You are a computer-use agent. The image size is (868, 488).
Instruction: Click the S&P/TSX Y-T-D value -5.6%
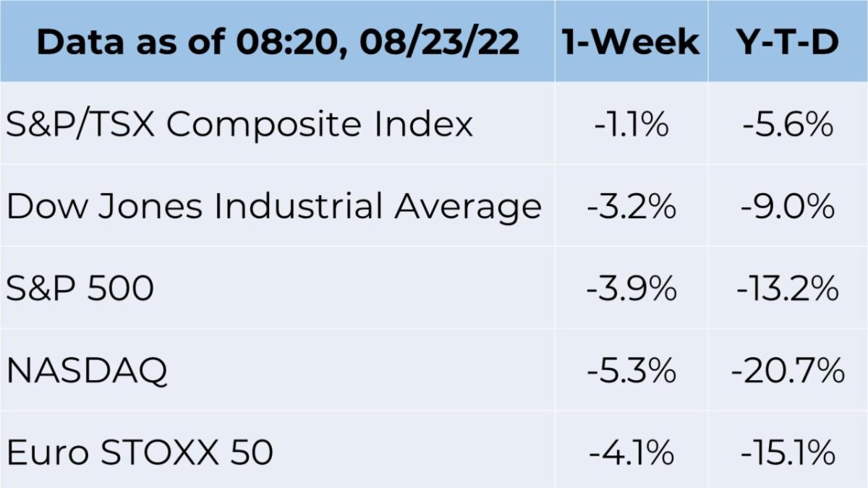(788, 125)
